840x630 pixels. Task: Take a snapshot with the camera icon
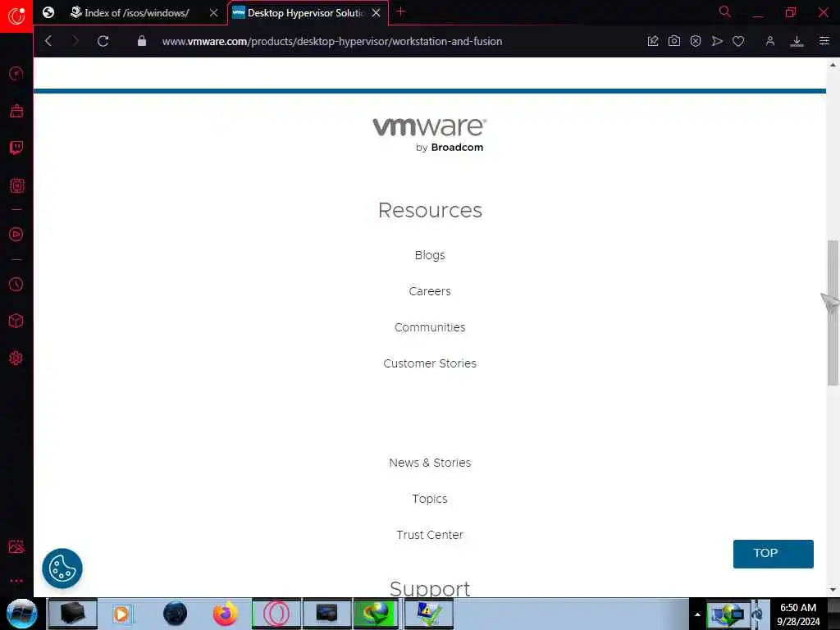point(674,41)
